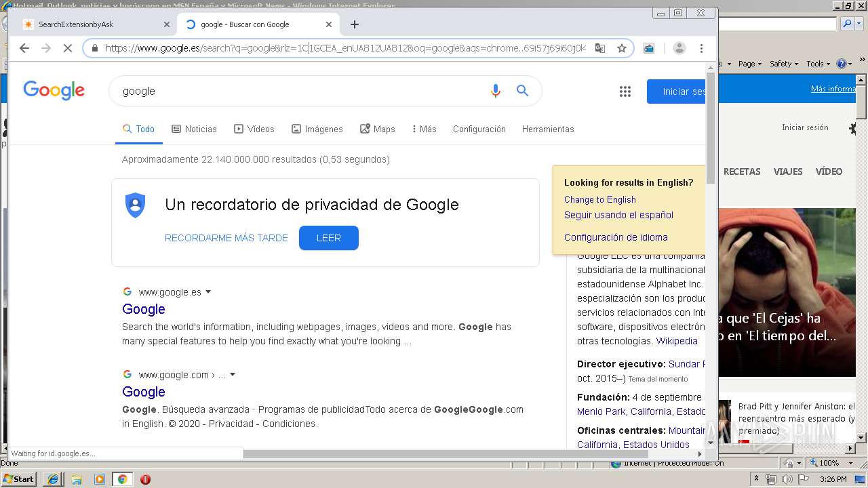Switch to the Maps tab

(378, 129)
